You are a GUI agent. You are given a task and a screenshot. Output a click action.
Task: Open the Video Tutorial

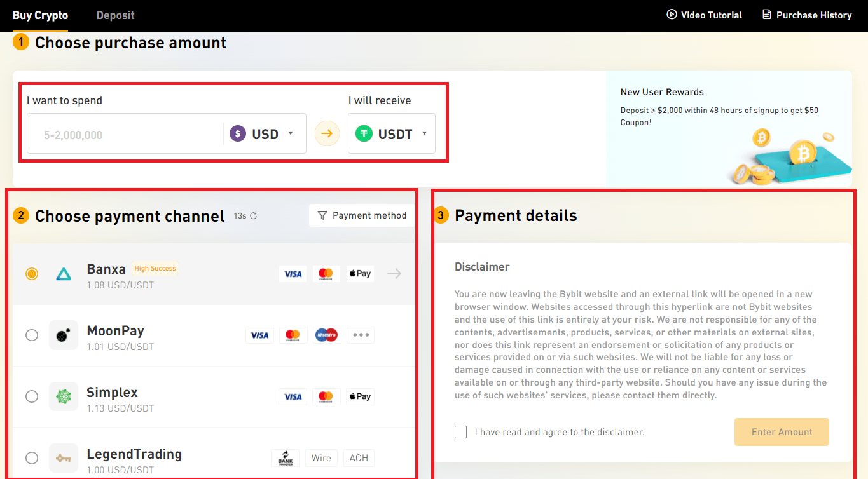point(703,15)
